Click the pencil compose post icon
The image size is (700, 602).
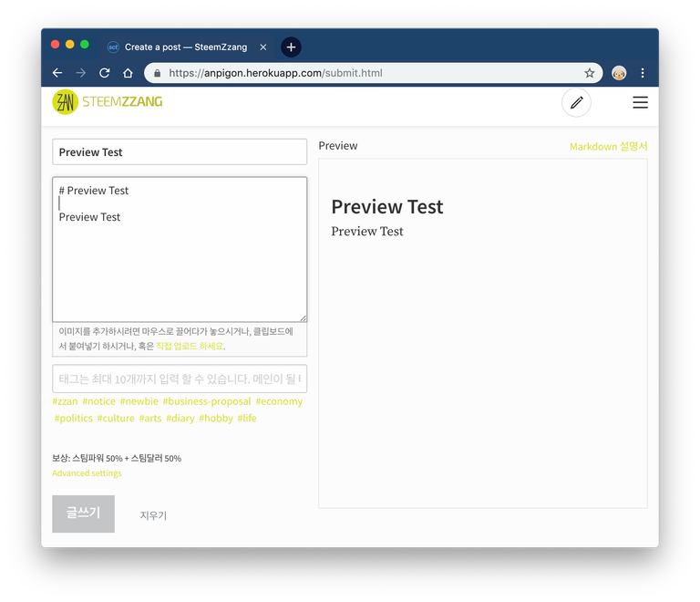click(x=576, y=102)
